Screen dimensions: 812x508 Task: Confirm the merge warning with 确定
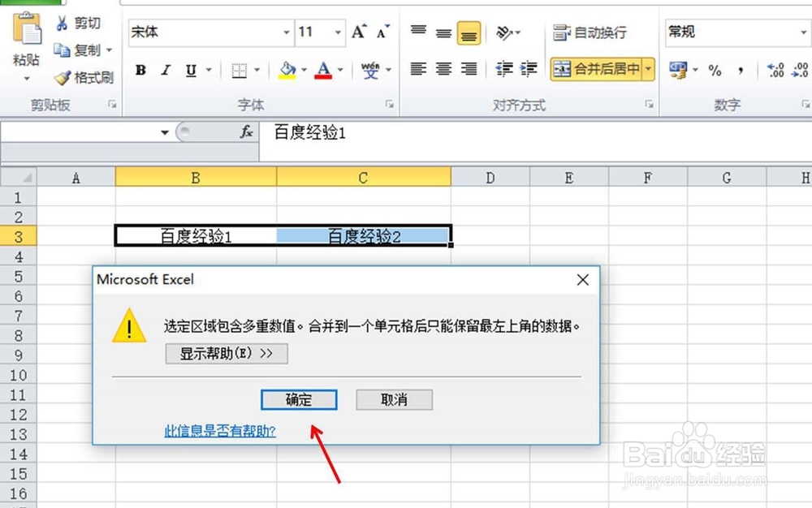(x=298, y=399)
